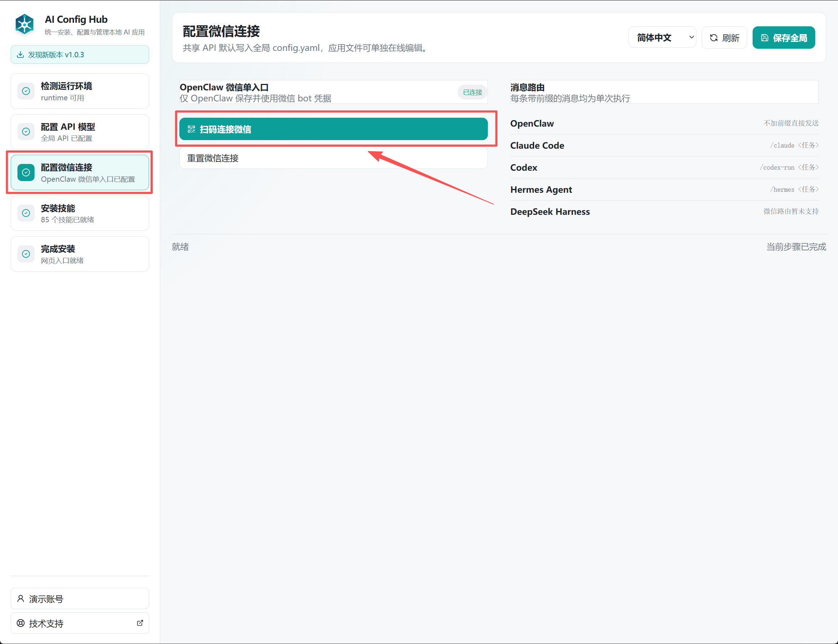Click the OpenClaw routing row
This screenshot has height=644, width=838.
664,123
